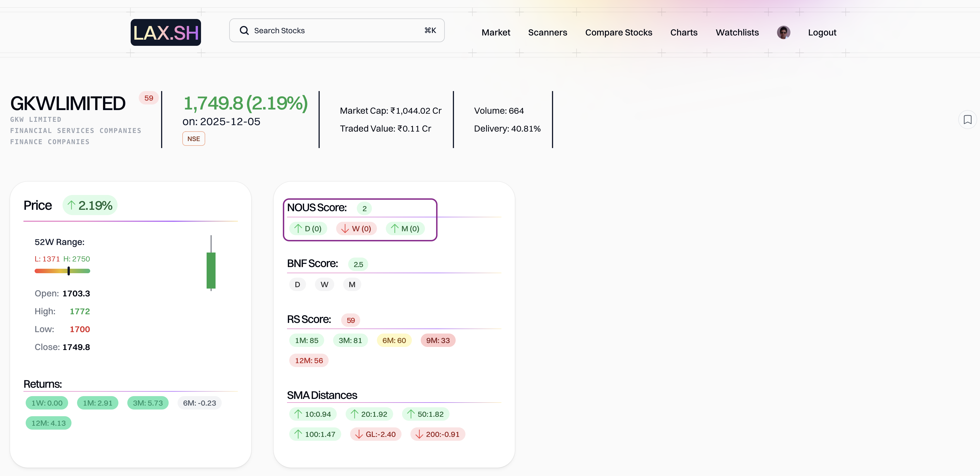Viewport: 980px width, 476px height.
Task: Focus the Search Stocks input field
Action: tap(337, 30)
